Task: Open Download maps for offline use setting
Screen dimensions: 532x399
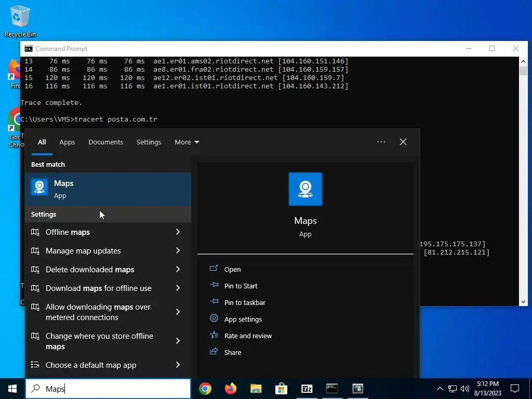Action: coord(108,288)
